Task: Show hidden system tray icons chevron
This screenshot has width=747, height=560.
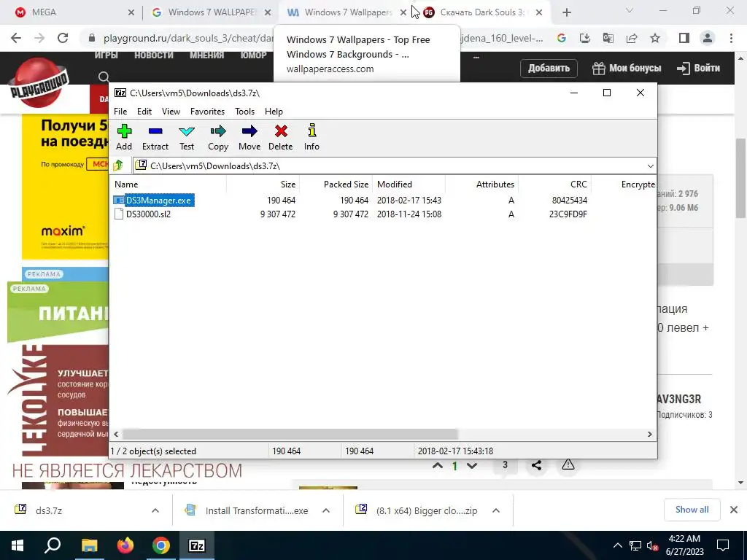Action: coord(617,545)
